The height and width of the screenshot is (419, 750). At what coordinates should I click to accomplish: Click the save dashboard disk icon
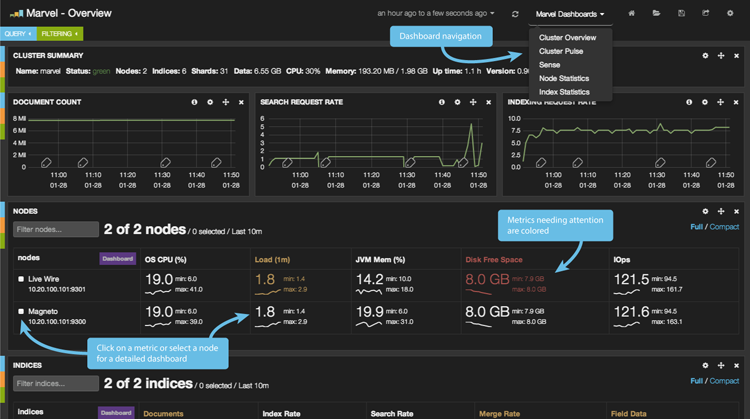(681, 14)
